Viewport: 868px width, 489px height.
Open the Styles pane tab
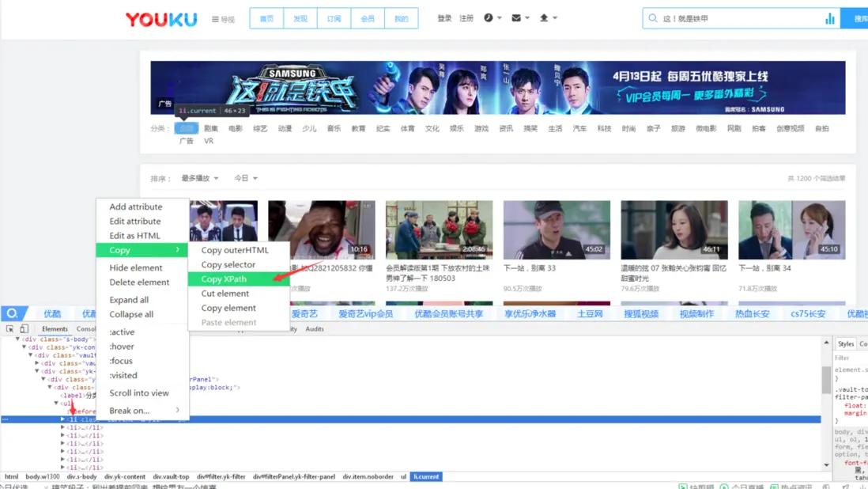pyautogui.click(x=846, y=344)
